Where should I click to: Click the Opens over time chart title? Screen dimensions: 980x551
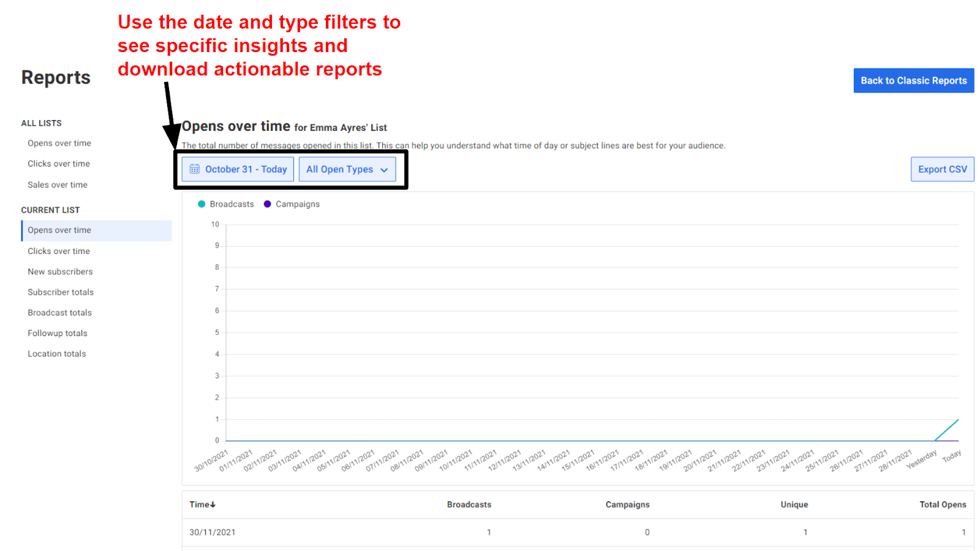[236, 126]
